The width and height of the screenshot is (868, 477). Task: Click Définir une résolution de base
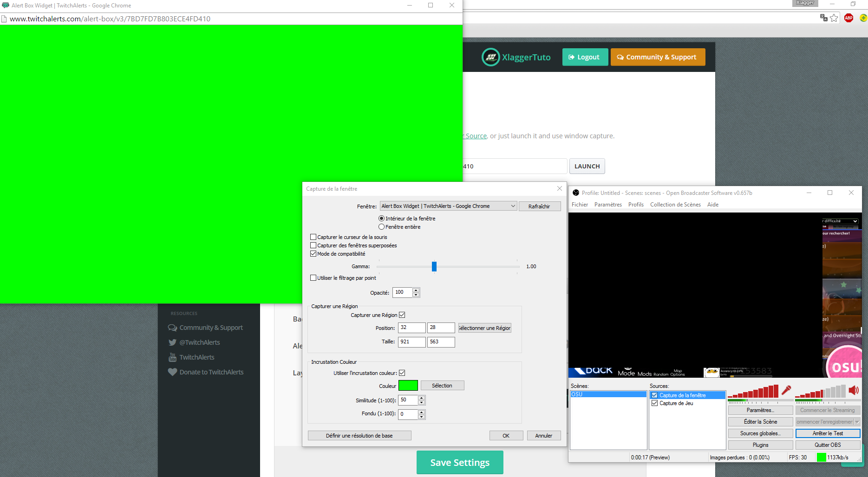359,436
